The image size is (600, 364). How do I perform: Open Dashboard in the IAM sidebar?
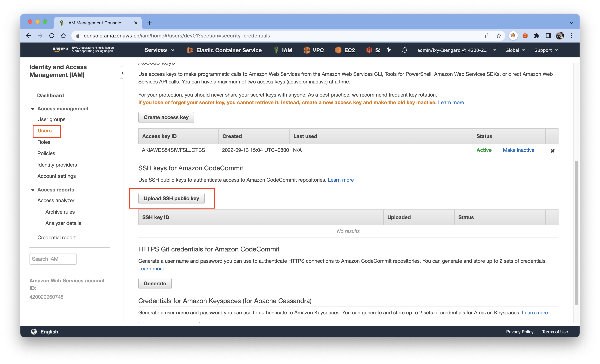coord(50,95)
